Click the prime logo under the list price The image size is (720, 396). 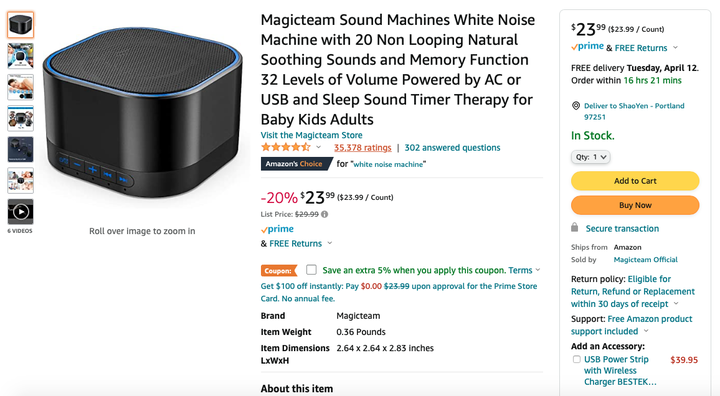[x=277, y=229]
